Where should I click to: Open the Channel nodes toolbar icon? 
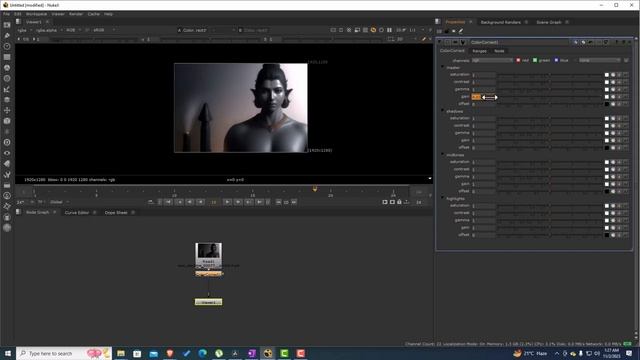pos(7,57)
